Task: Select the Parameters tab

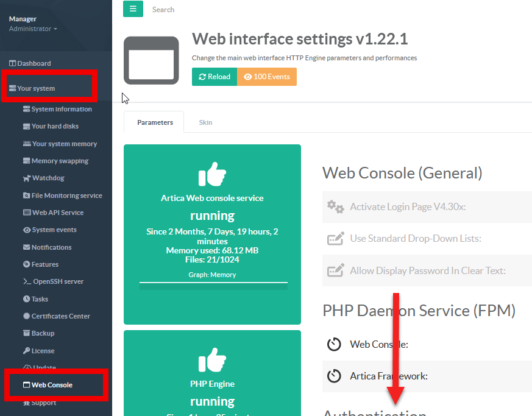Action: click(155, 122)
